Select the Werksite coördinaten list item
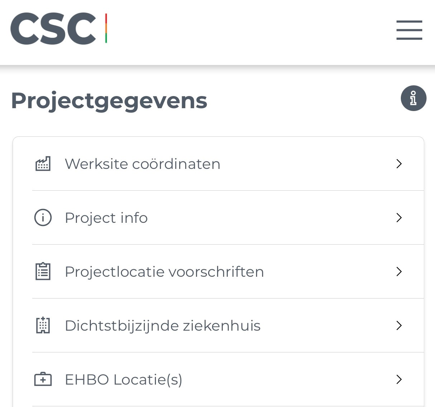435x407 pixels. point(219,164)
